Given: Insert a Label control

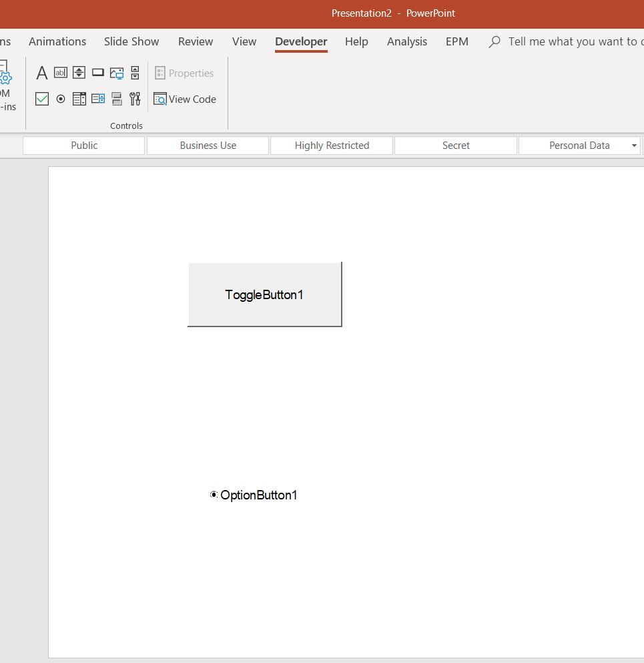Looking at the screenshot, I should pos(41,73).
